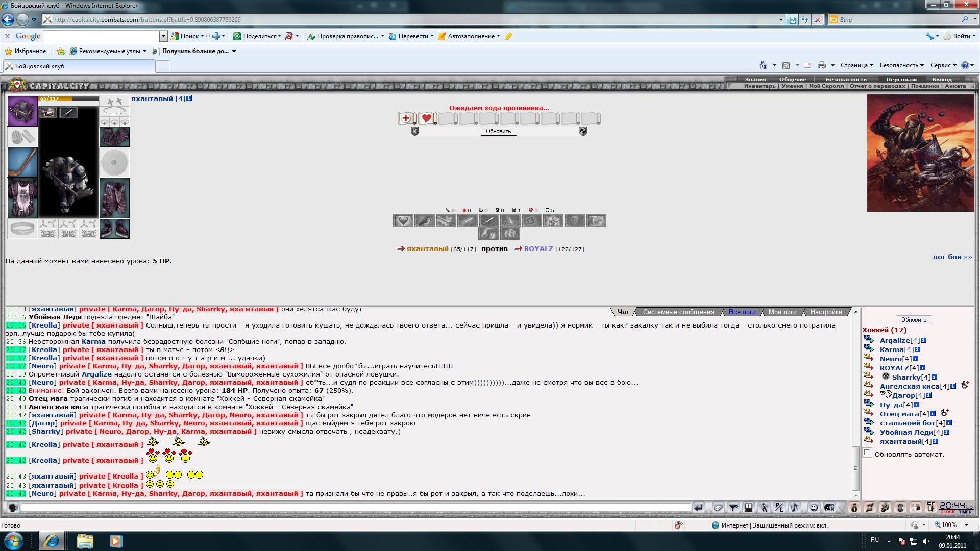Open the Мои логи tab

coord(782,312)
